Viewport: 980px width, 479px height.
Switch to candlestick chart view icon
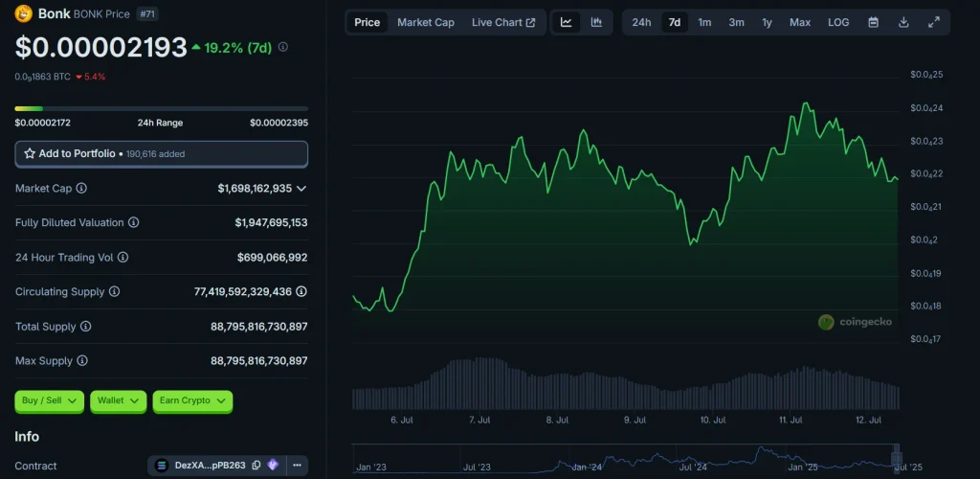pyautogui.click(x=597, y=22)
